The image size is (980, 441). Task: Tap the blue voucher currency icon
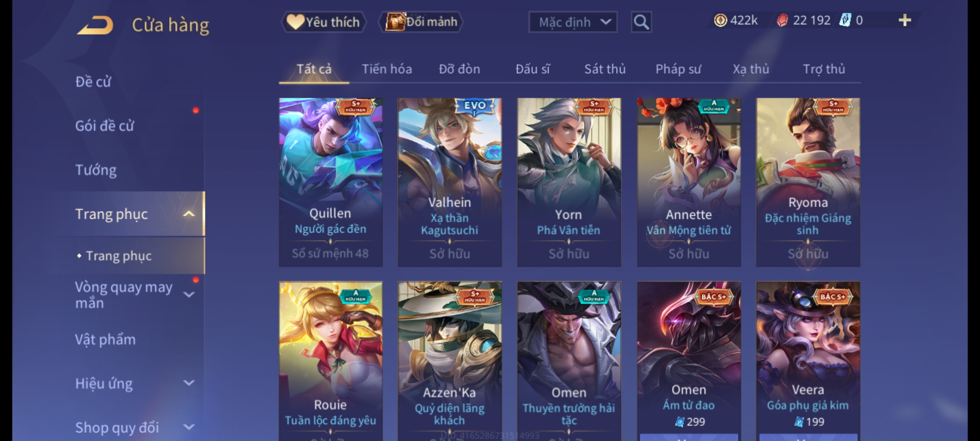pos(845,20)
